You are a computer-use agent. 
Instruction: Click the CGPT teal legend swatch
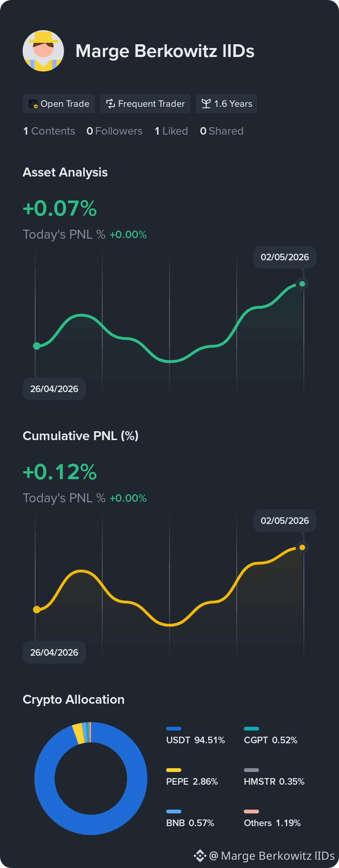coord(251,729)
